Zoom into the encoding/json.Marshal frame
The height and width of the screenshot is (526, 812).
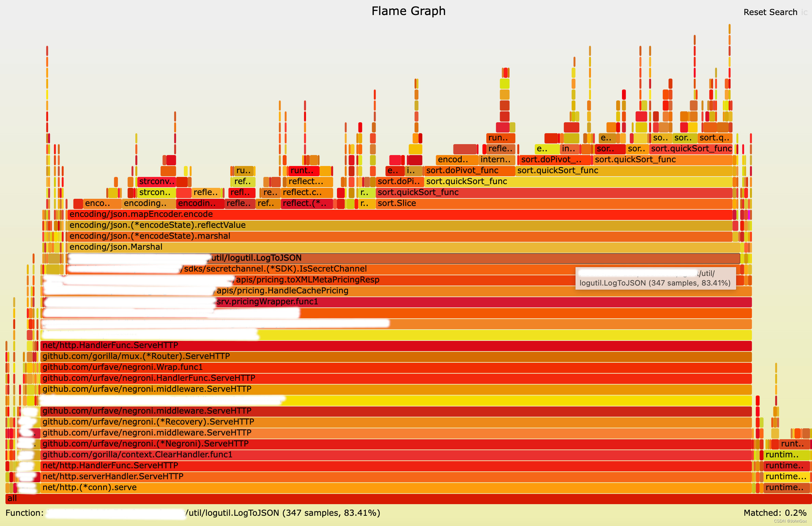tap(404, 247)
